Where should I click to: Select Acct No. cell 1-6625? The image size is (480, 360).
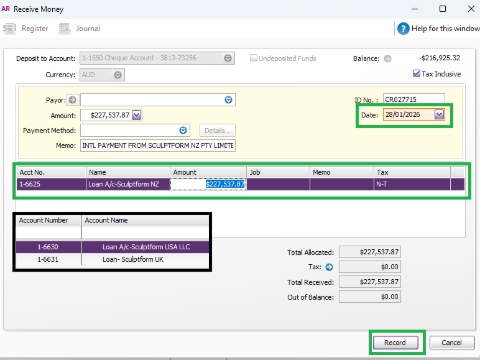coord(51,184)
